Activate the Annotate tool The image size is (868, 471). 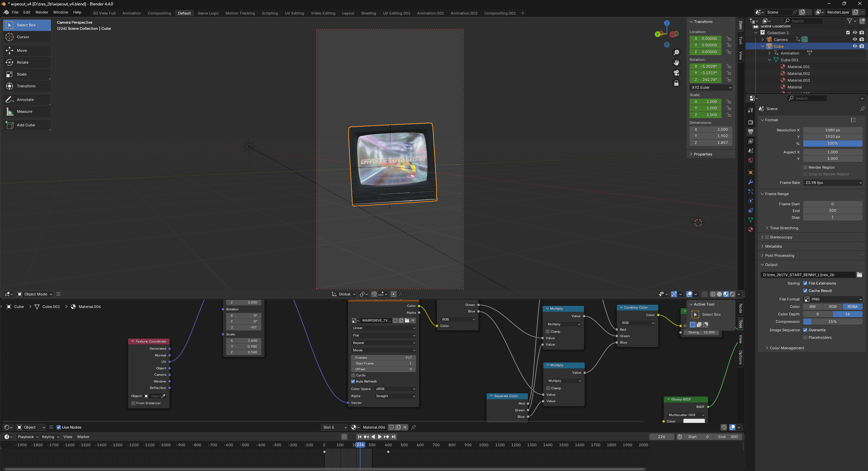click(25, 100)
